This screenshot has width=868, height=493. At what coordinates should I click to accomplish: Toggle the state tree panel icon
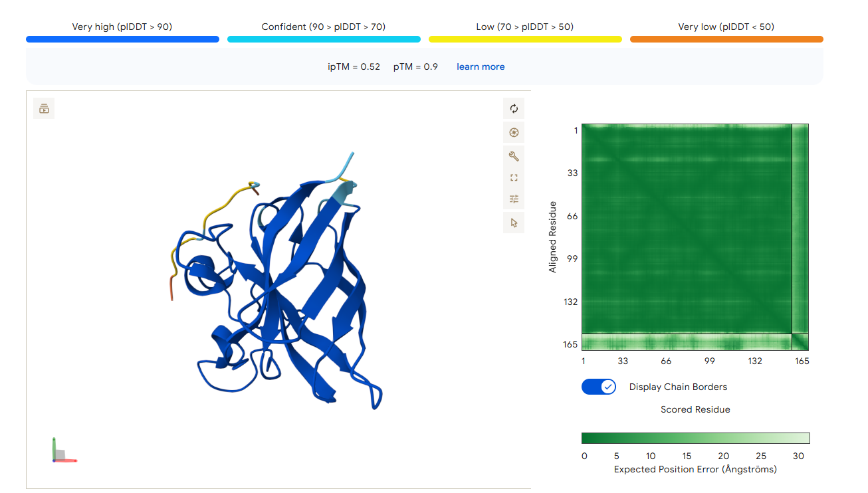click(44, 108)
